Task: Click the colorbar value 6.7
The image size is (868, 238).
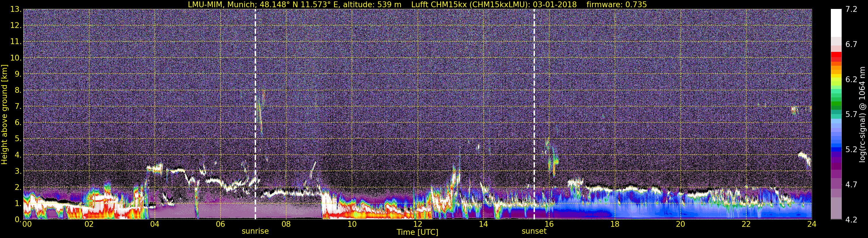Action: coord(851,44)
